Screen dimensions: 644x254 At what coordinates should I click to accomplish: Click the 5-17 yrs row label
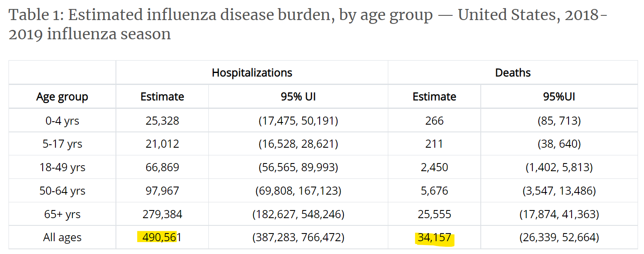point(62,144)
